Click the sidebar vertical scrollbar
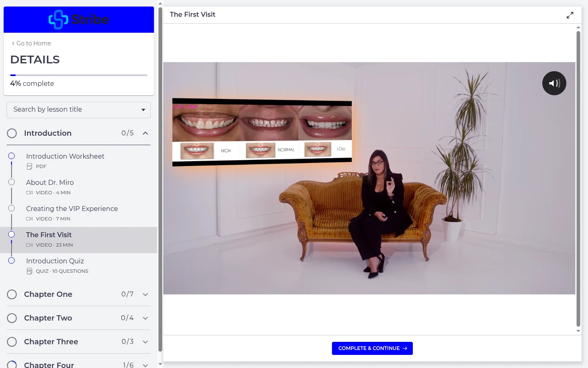Image resolution: width=588 pixels, height=368 pixels. [x=160, y=179]
